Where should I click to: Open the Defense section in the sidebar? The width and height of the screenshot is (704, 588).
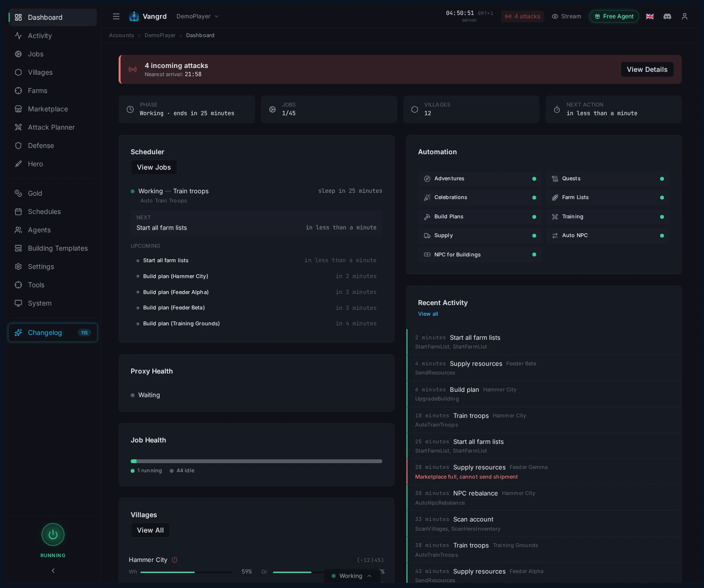pos(41,146)
